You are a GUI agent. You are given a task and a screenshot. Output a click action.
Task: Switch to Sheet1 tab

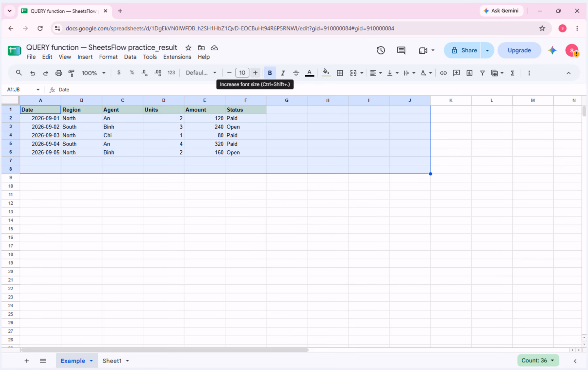pos(112,361)
